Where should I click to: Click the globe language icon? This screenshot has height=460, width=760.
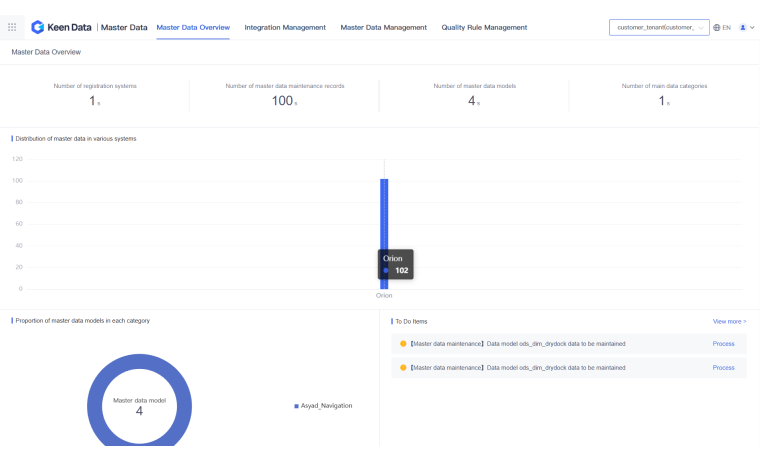(x=717, y=27)
